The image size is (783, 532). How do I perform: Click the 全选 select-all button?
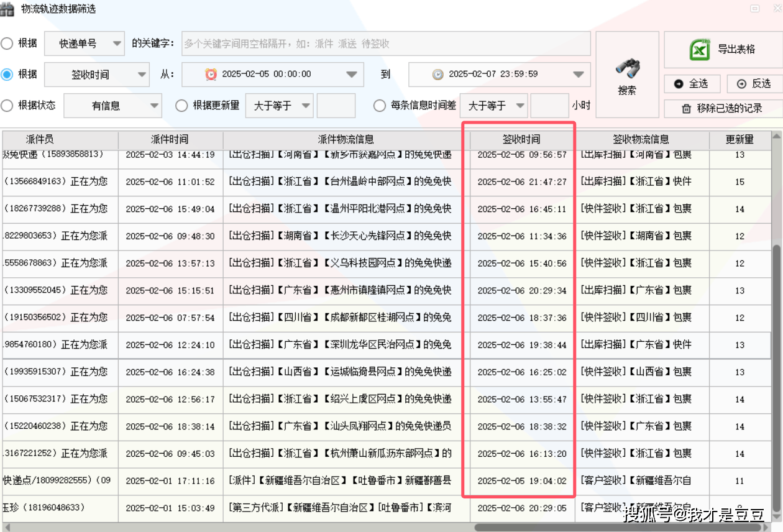(692, 84)
